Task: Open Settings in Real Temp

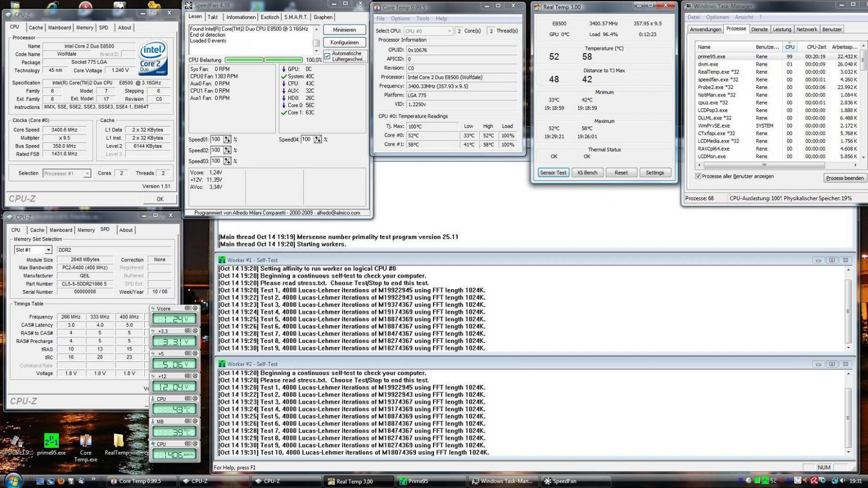Action: click(x=655, y=172)
